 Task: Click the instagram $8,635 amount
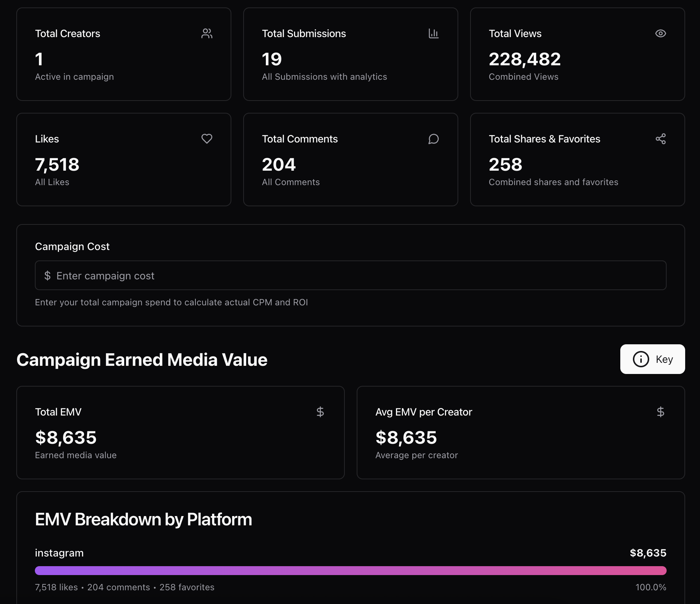[x=648, y=553]
